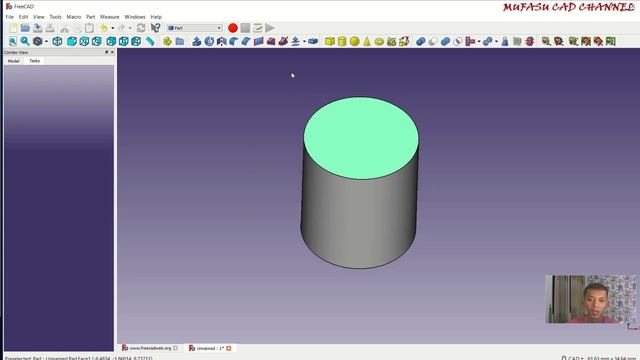Open the Shape builder tool
Viewport: 640px width, 360px height.
pyautogui.click(x=404, y=41)
